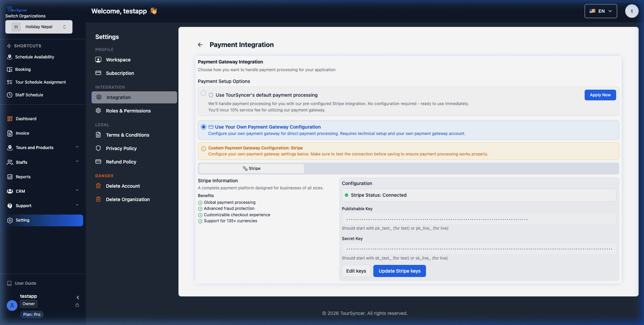Select the Invoice icon in sidebar

[x=9, y=133]
